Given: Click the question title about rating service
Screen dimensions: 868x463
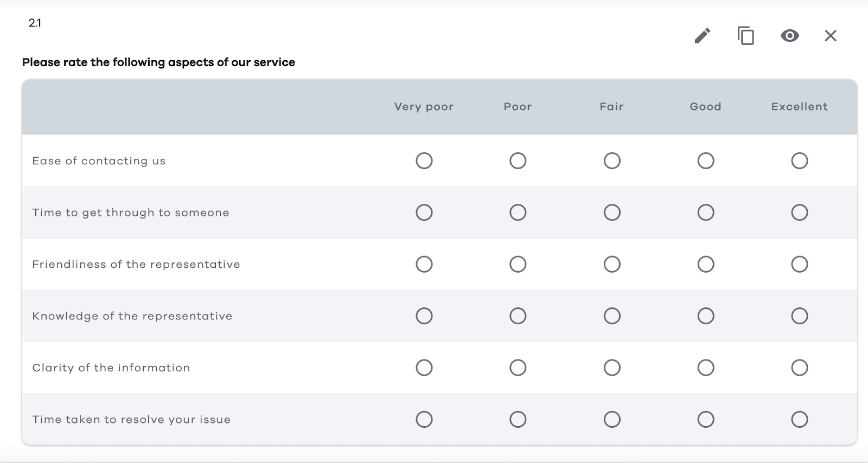Looking at the screenshot, I should coord(158,62).
